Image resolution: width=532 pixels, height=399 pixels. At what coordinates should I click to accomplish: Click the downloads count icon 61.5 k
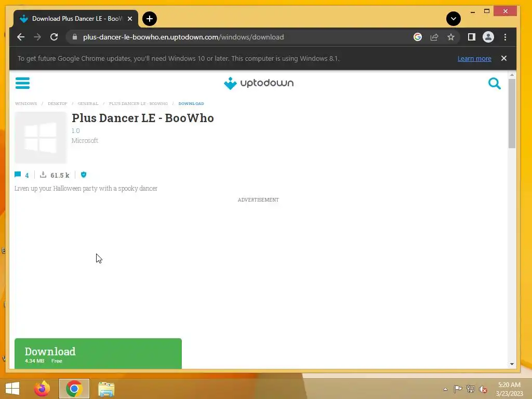click(x=54, y=175)
